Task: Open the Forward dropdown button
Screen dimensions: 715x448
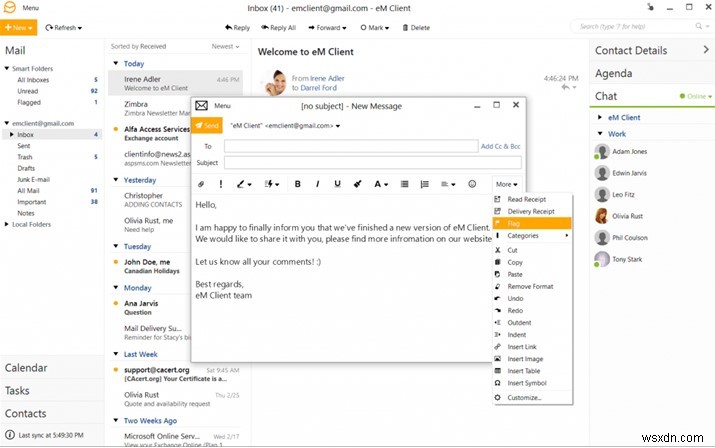Action: [327, 28]
